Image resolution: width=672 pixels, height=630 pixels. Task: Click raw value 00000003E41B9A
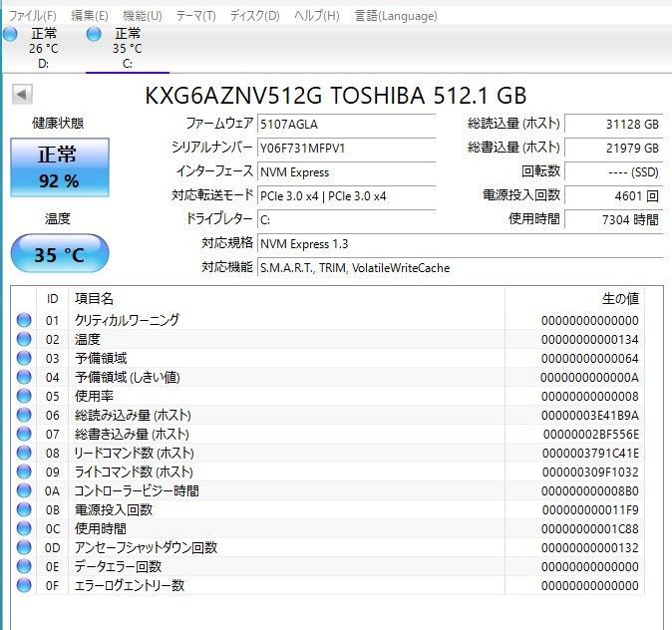point(589,416)
